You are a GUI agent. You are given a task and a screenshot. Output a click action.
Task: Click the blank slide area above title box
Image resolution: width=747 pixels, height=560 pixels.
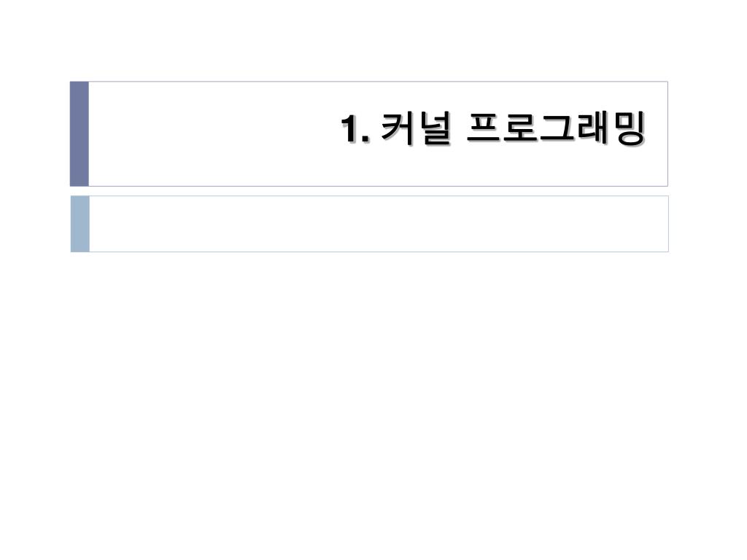(x=373, y=41)
